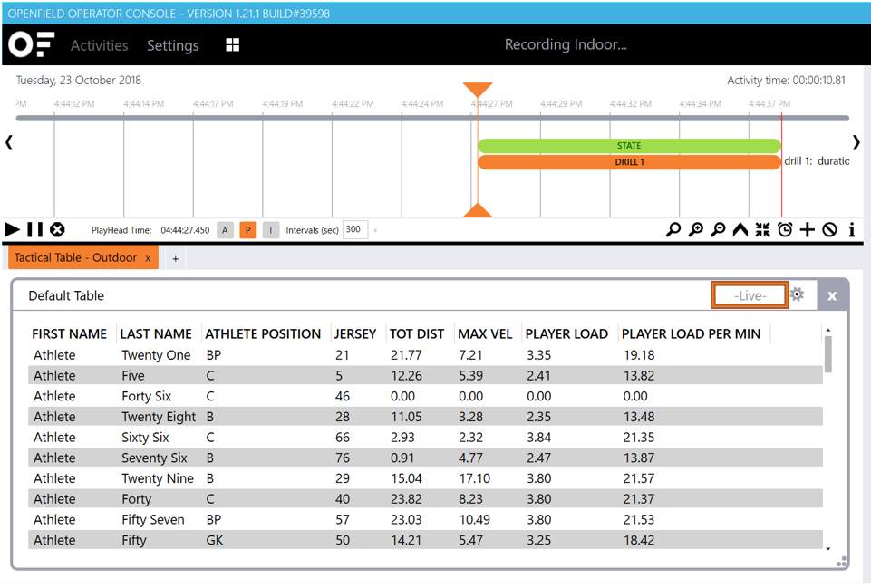Sort by FIRST NAME column header
Image resolution: width=871 pixels, height=588 pixels.
[70, 333]
